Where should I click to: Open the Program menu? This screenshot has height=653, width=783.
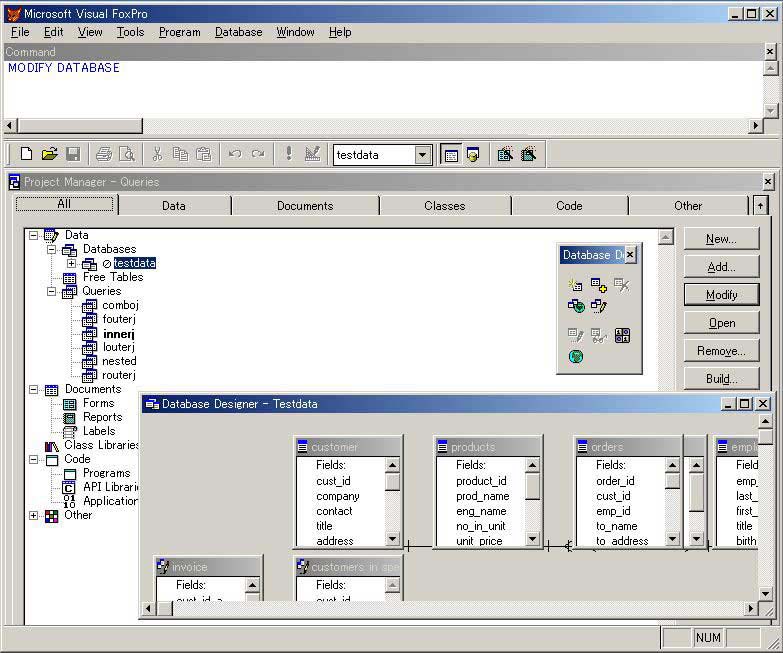[179, 32]
